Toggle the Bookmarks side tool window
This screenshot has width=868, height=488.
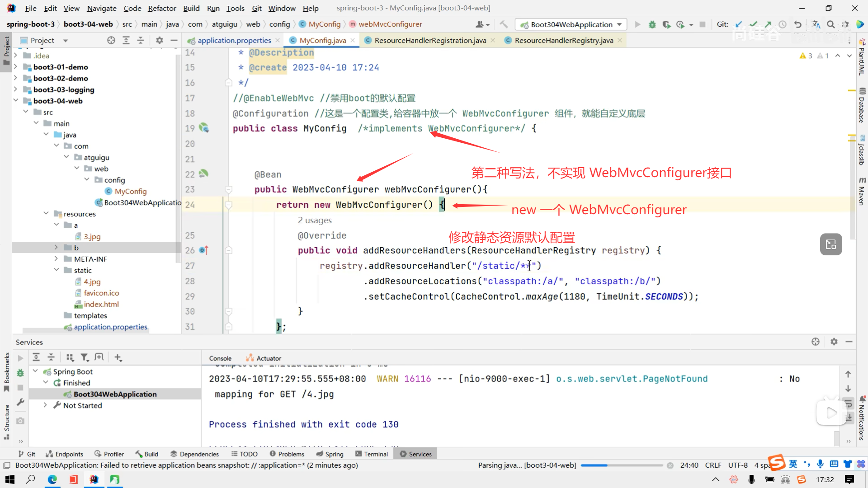click(6, 371)
